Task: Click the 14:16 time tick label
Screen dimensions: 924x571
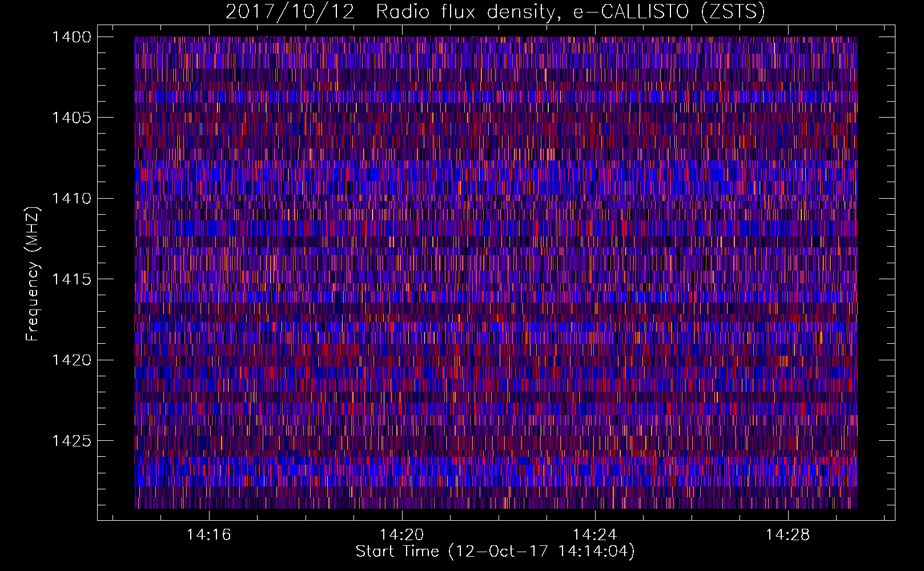Action: point(209,534)
